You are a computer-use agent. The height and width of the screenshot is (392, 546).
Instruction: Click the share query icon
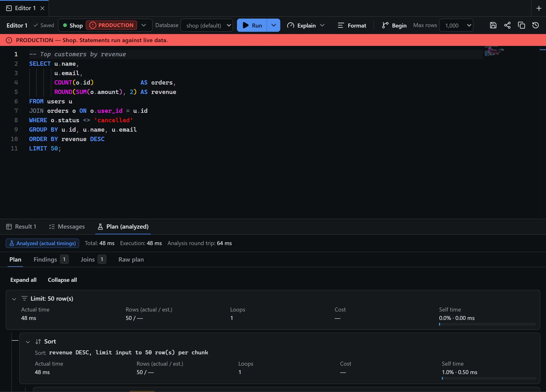[507, 25]
